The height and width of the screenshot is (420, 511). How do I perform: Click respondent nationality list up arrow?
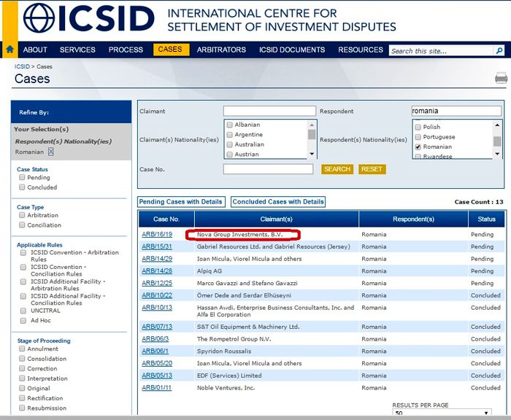(497, 125)
